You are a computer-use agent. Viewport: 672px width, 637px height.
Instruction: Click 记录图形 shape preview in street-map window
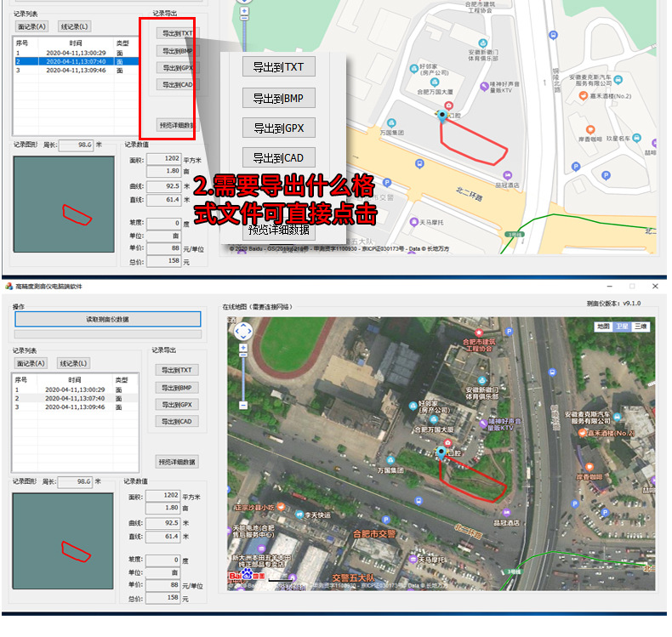pyautogui.click(x=64, y=204)
